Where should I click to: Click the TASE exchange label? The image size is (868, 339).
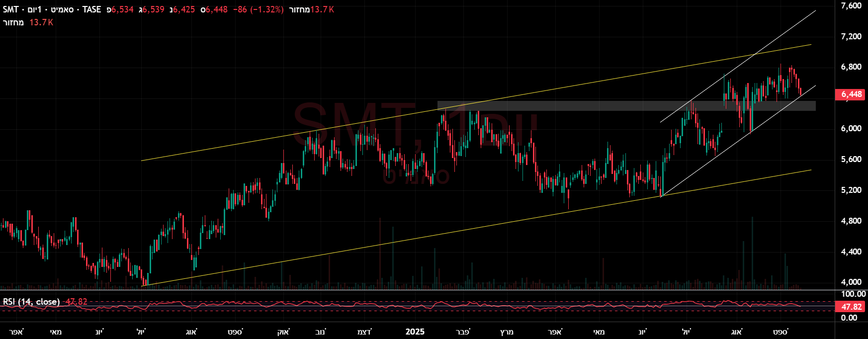91,9
